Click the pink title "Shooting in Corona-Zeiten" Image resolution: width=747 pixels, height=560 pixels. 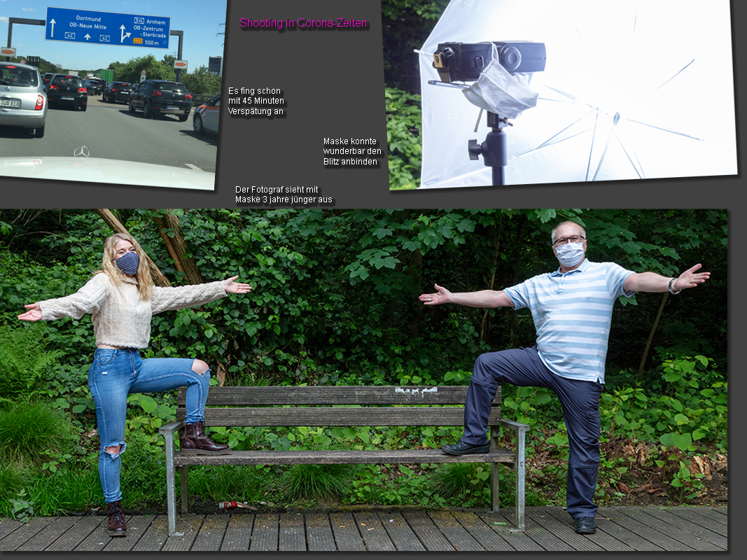click(x=303, y=23)
